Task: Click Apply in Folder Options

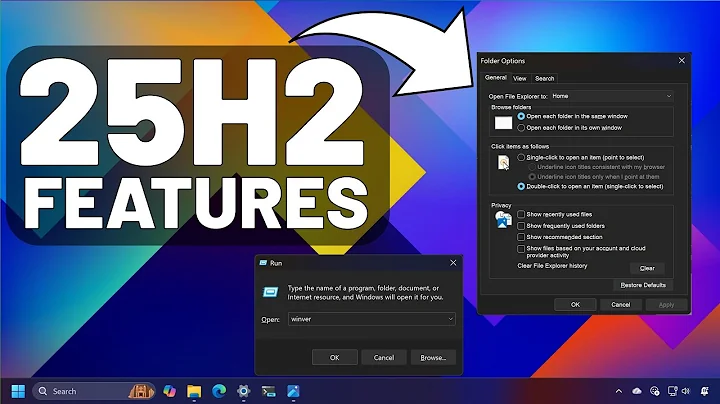Action: pos(666,304)
